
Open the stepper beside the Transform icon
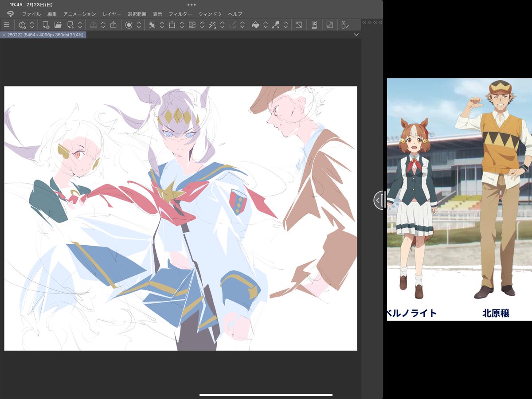[182, 25]
